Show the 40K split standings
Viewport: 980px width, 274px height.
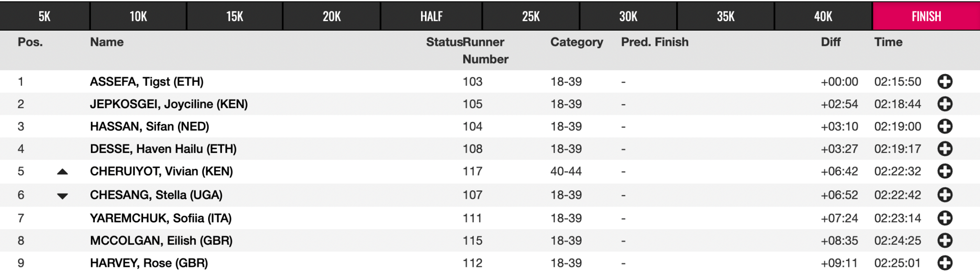[823, 16]
